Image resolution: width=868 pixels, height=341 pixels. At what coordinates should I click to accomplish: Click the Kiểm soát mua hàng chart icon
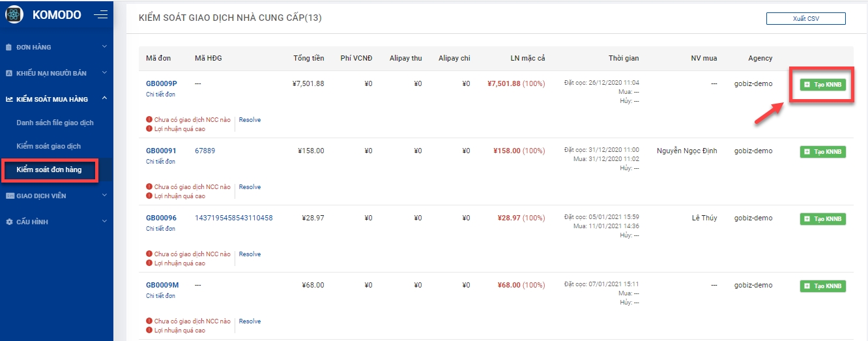tap(9, 99)
